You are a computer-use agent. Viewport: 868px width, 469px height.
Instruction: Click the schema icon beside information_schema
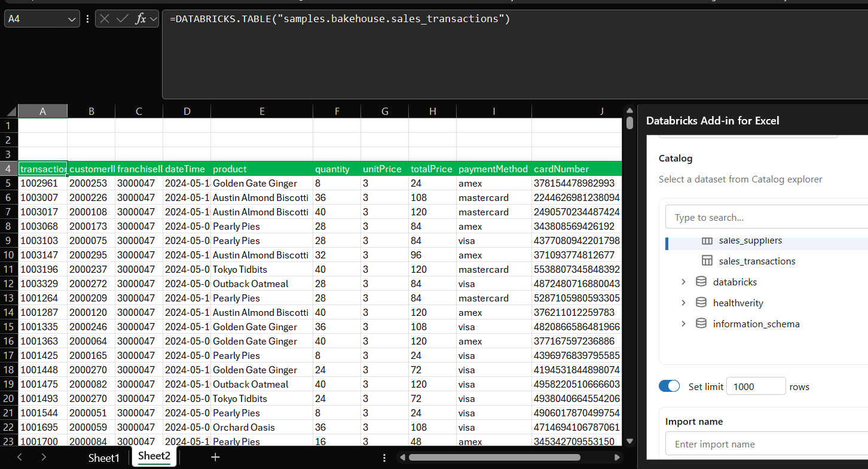click(x=701, y=324)
